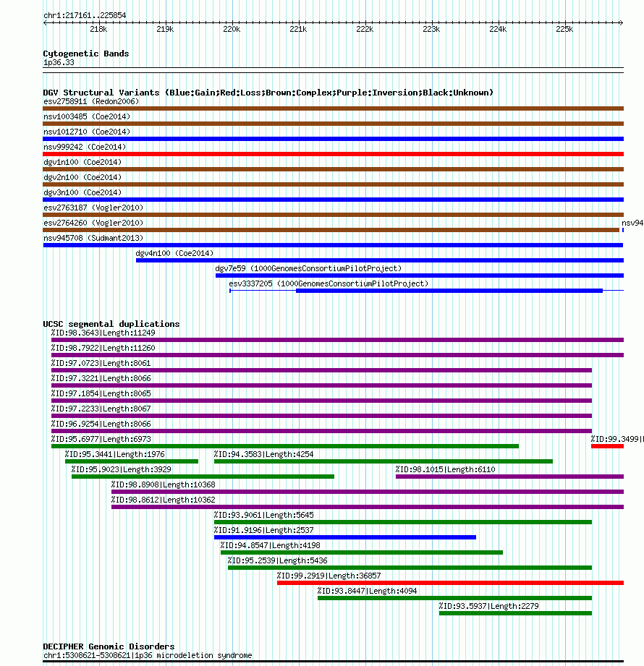Open the 1p36 microdeletion syndrome entry
Screen dimensions: 644x666
tap(148, 655)
